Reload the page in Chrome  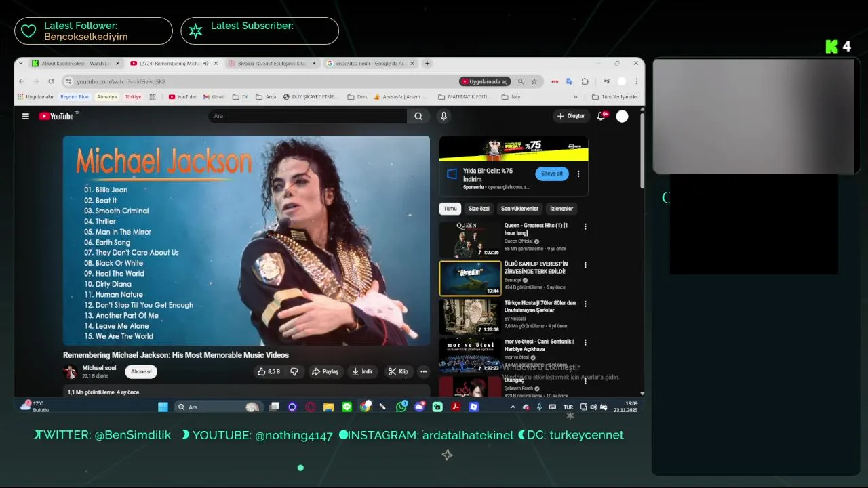pyautogui.click(x=50, y=81)
